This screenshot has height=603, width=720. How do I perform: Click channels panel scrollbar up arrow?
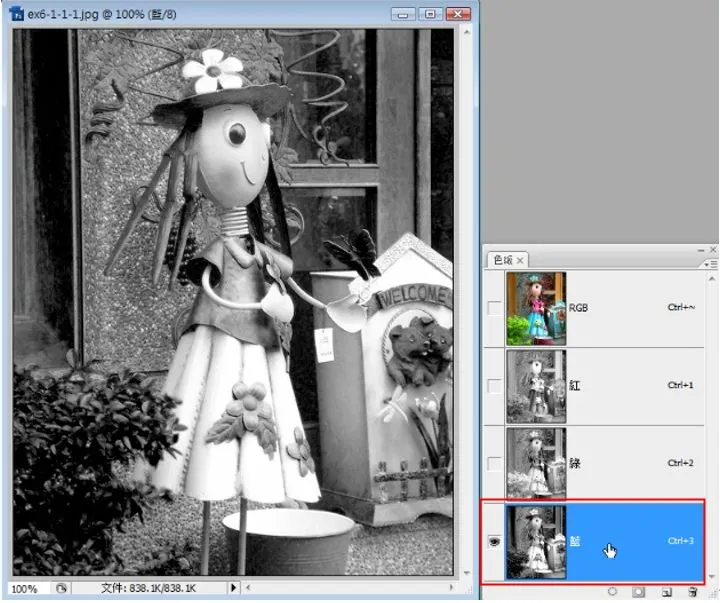pos(711,278)
